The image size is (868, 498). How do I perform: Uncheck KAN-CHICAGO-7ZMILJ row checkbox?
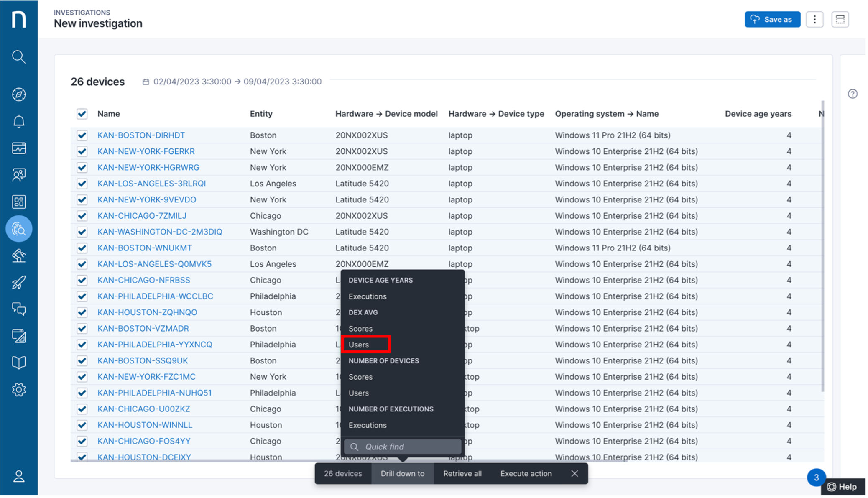click(82, 216)
